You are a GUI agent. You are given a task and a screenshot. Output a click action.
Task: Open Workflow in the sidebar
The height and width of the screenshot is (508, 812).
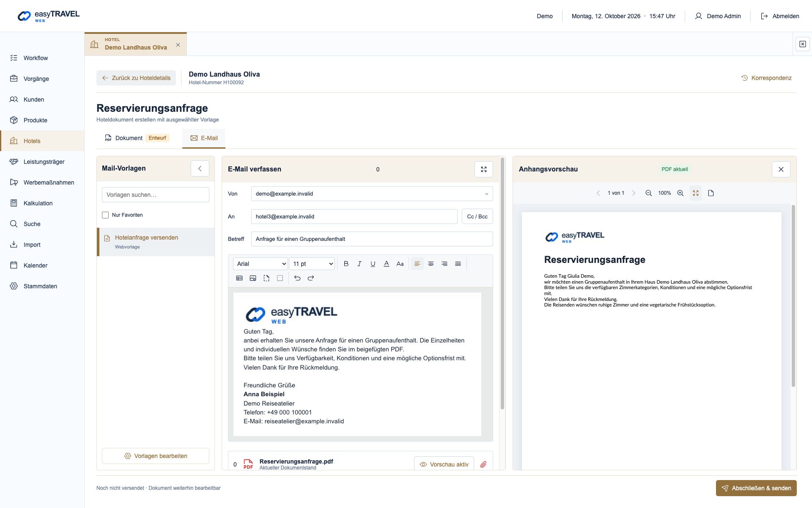42,58
